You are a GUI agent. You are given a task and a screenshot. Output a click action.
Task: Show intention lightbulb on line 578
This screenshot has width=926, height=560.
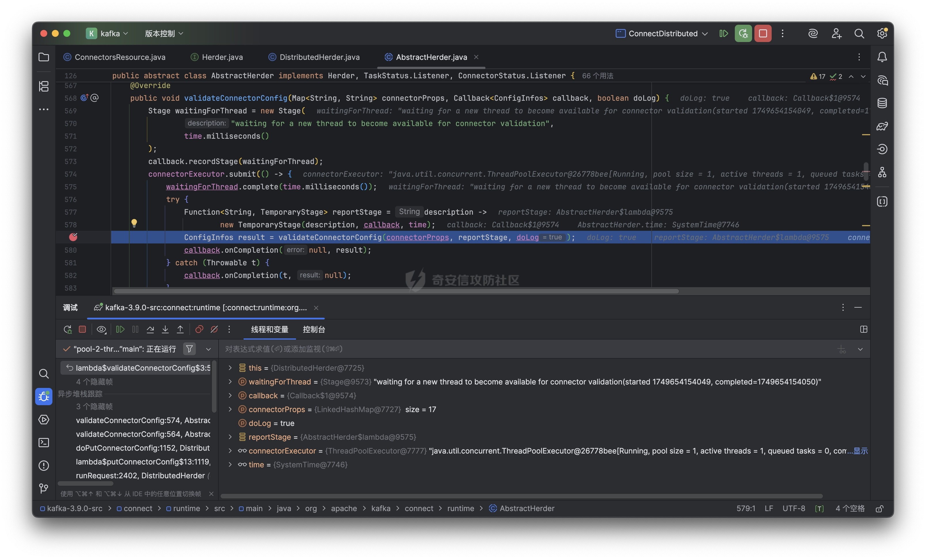pyautogui.click(x=134, y=223)
